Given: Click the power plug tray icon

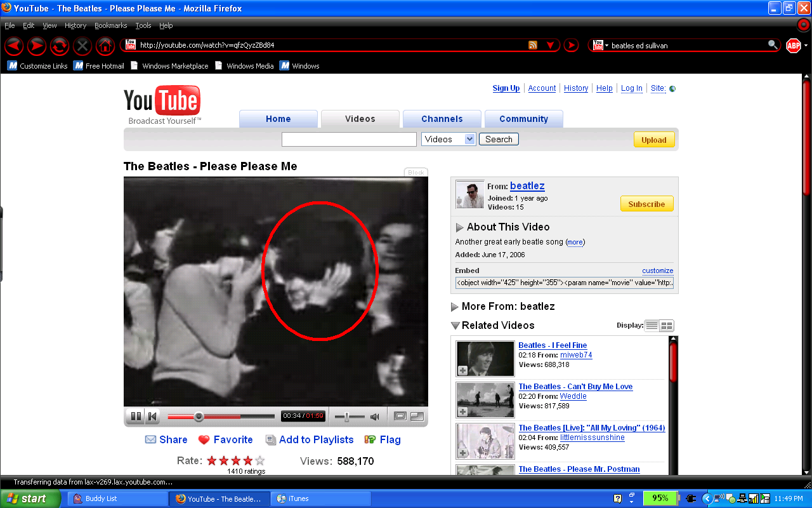Looking at the screenshot, I should pyautogui.click(x=691, y=498).
